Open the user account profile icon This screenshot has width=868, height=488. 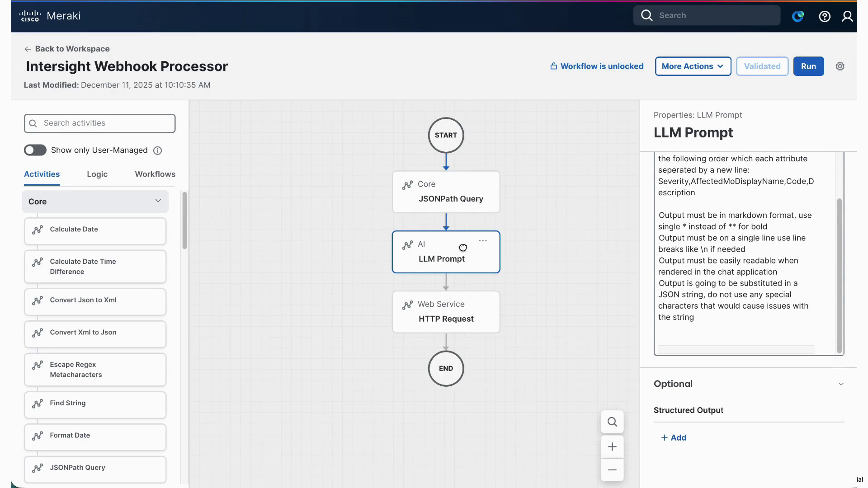[847, 16]
